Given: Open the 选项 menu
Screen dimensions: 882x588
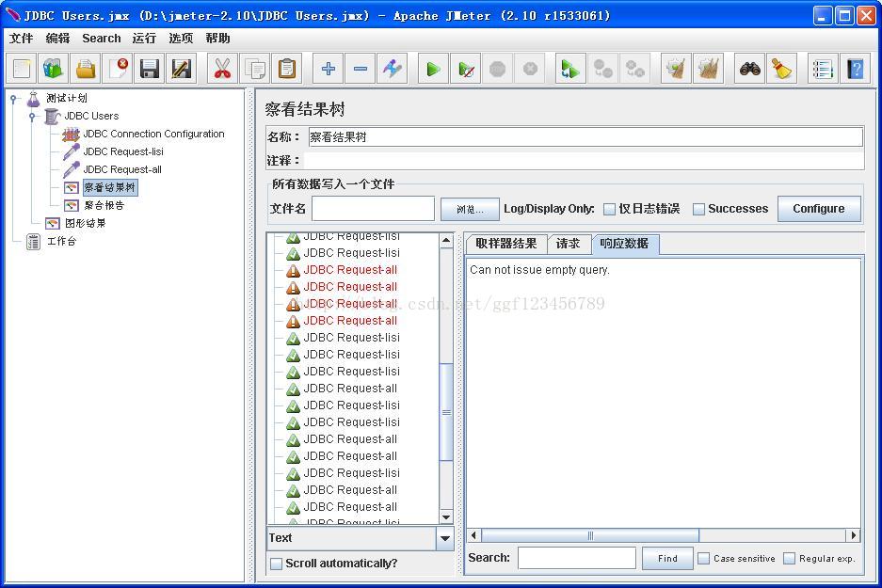Looking at the screenshot, I should pos(181,39).
